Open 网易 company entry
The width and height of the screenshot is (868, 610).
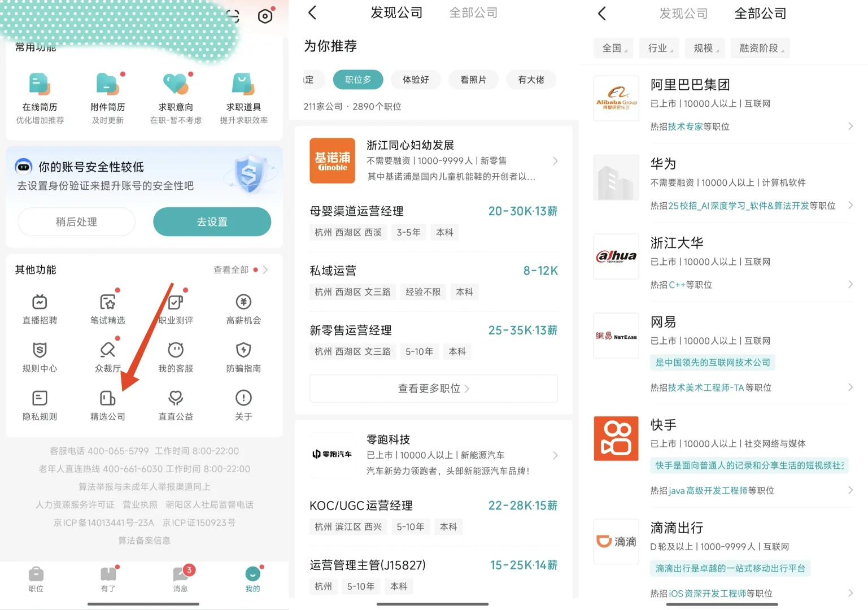point(723,353)
